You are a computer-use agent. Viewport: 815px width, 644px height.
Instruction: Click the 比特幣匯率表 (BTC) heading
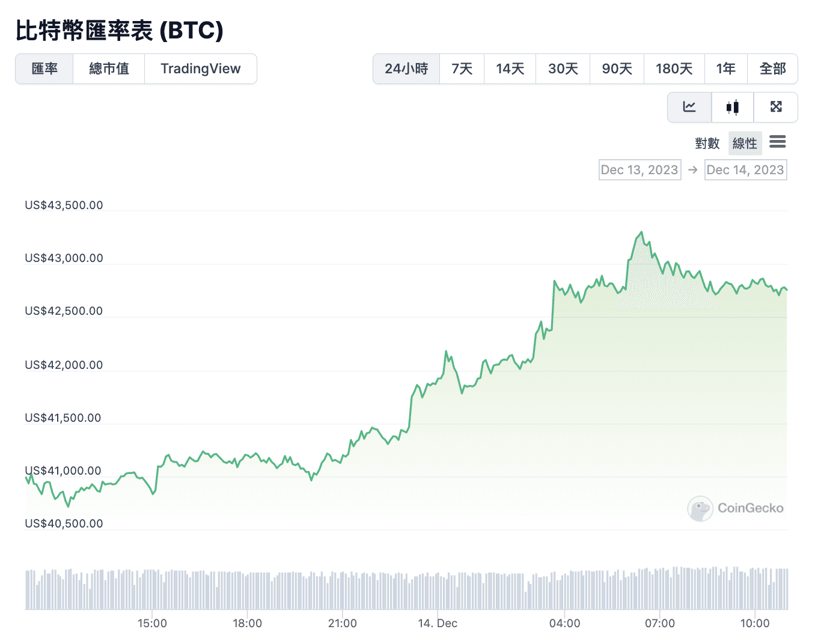pos(120,30)
